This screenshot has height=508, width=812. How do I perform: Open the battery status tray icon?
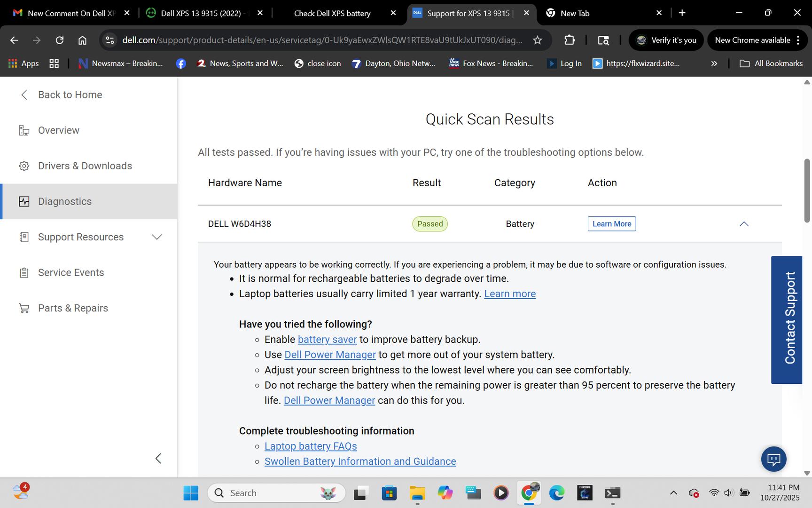tap(744, 493)
